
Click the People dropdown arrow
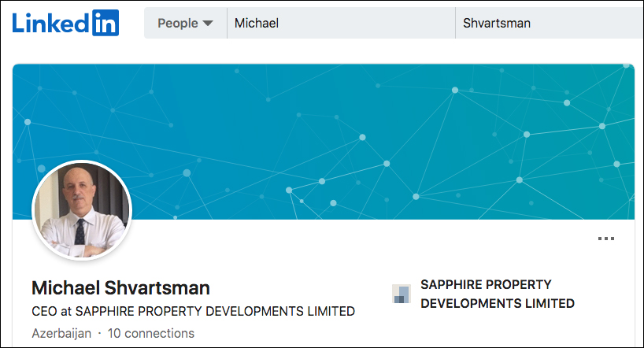208,24
